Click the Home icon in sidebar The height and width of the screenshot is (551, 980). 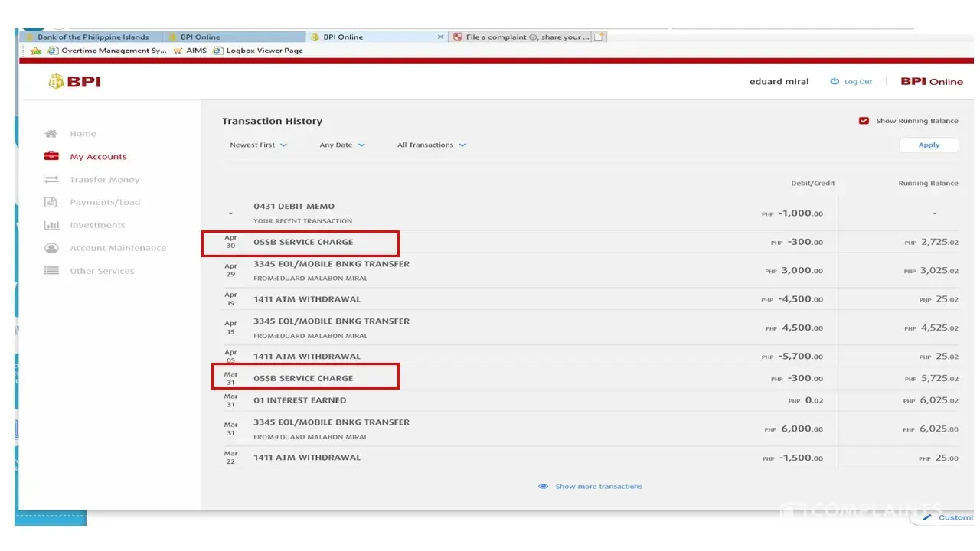[51, 134]
